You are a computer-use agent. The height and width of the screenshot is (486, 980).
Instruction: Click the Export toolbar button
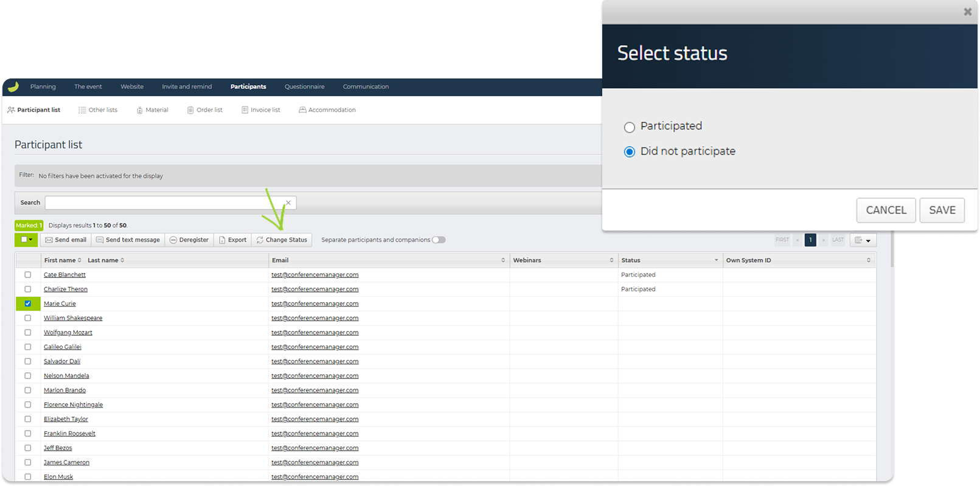232,240
